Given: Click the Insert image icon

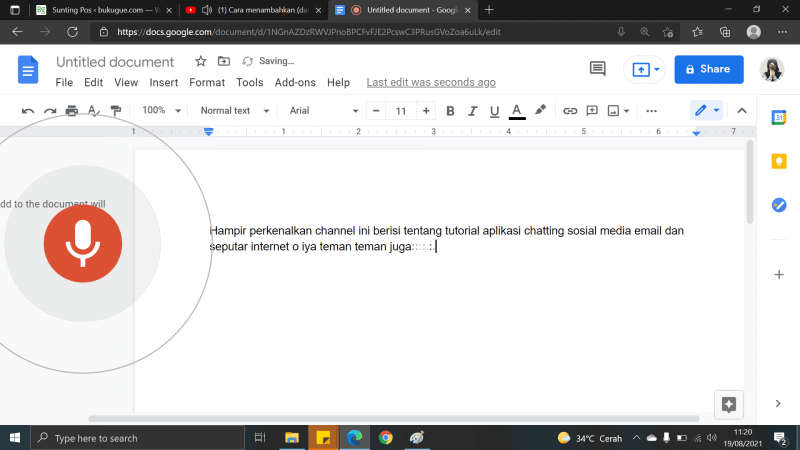Looking at the screenshot, I should pos(613,111).
